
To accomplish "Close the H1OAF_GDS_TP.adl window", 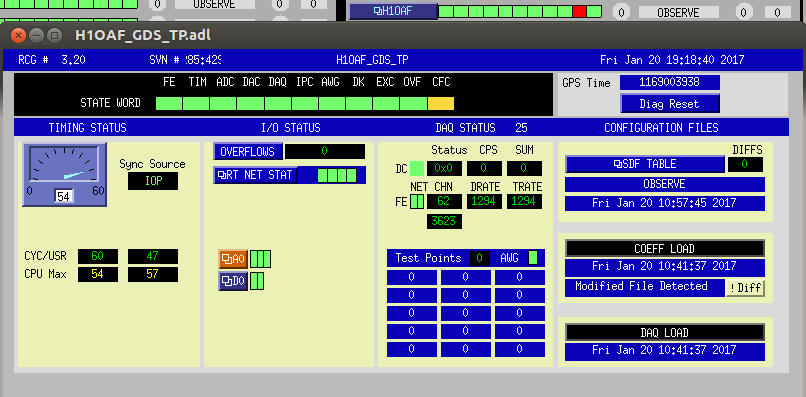I will 19,35.
